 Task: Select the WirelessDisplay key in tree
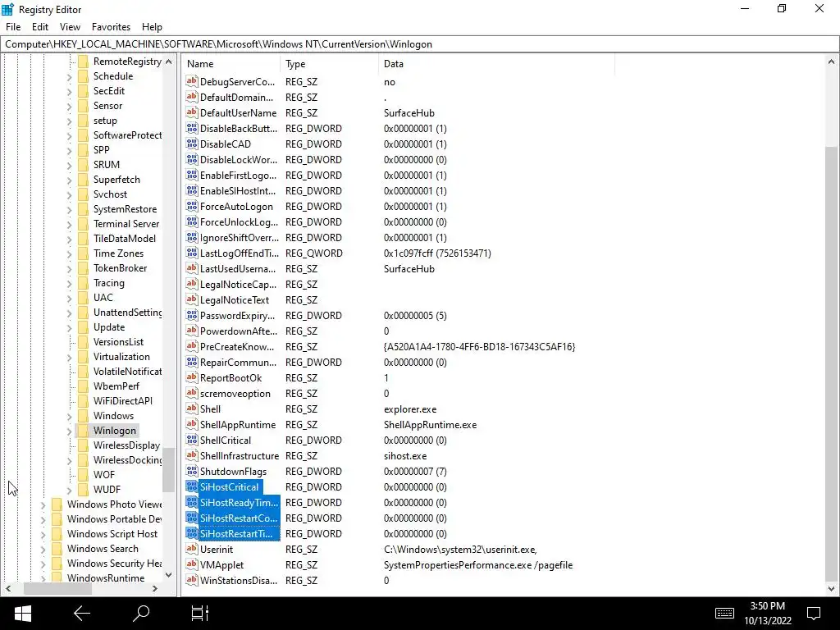[x=126, y=445]
